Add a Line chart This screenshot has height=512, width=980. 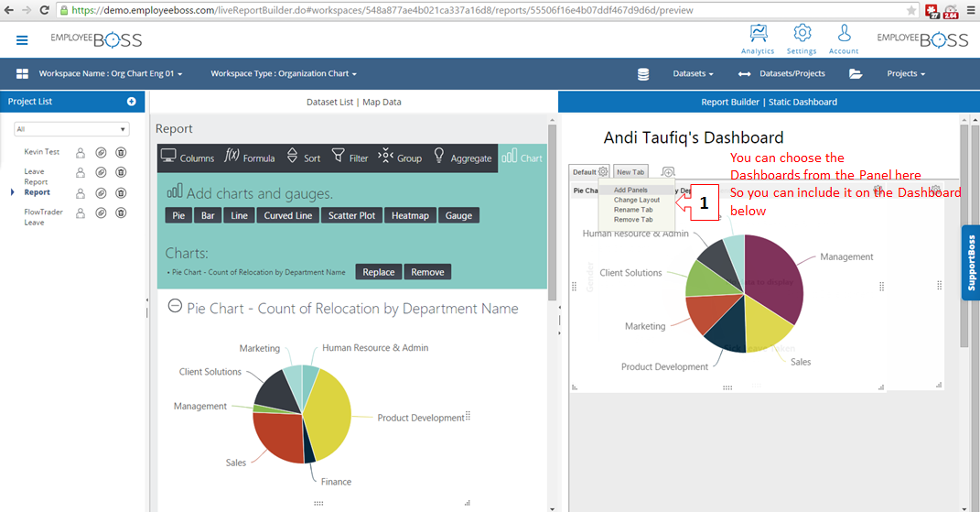coord(240,215)
